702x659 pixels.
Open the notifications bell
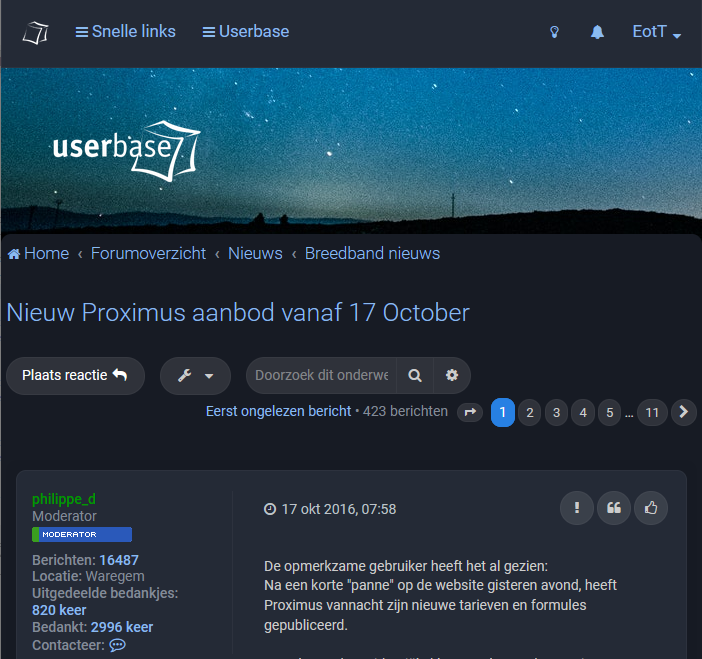[597, 32]
